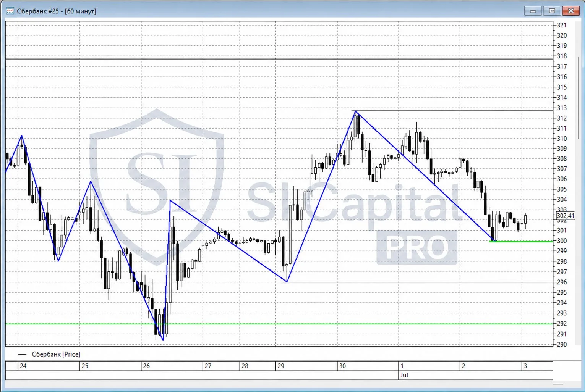Select the long green horizontal line at 292
The height and width of the screenshot is (392, 585).
click(x=279, y=324)
